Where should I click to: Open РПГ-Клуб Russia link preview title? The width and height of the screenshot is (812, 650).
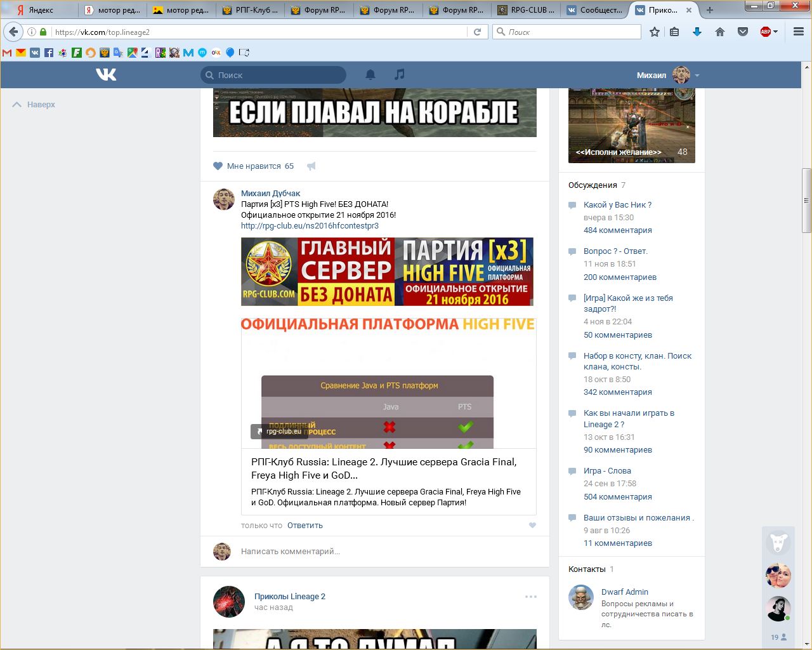click(384, 468)
